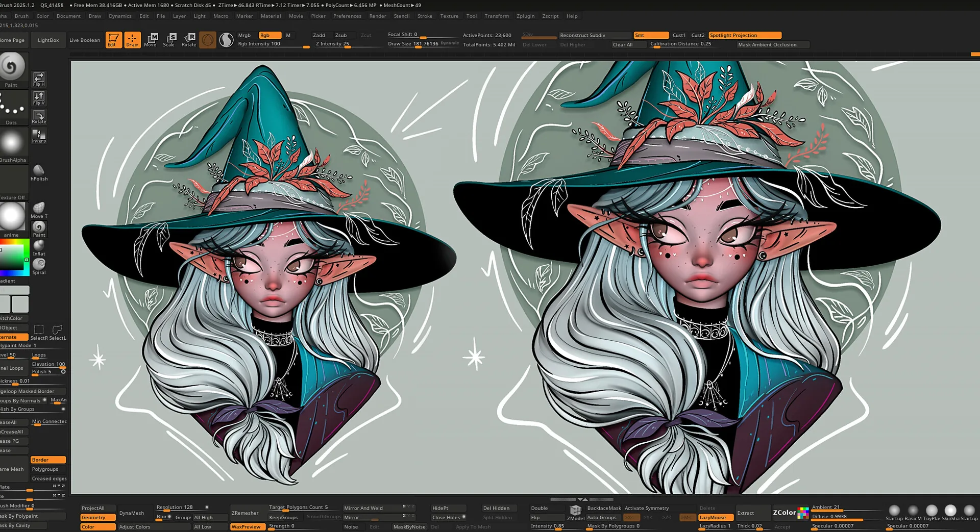
Task: Click the Flip V icon
Action: 39,97
